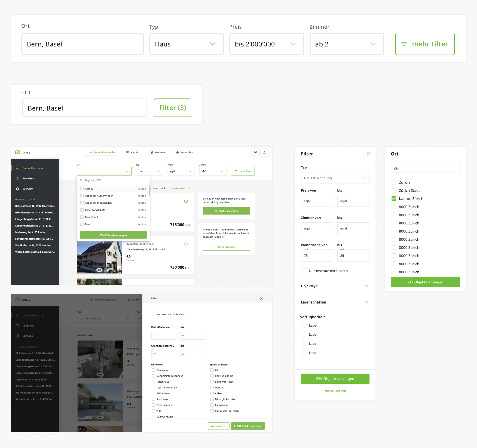Open Favoriten heart icon in top sidebar
The height and width of the screenshot is (448, 477).
tap(17, 178)
